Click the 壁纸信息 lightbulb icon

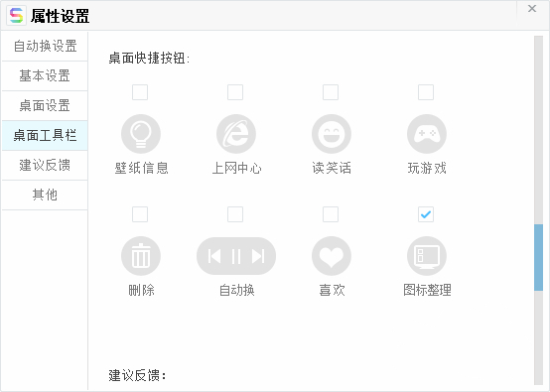[141, 134]
